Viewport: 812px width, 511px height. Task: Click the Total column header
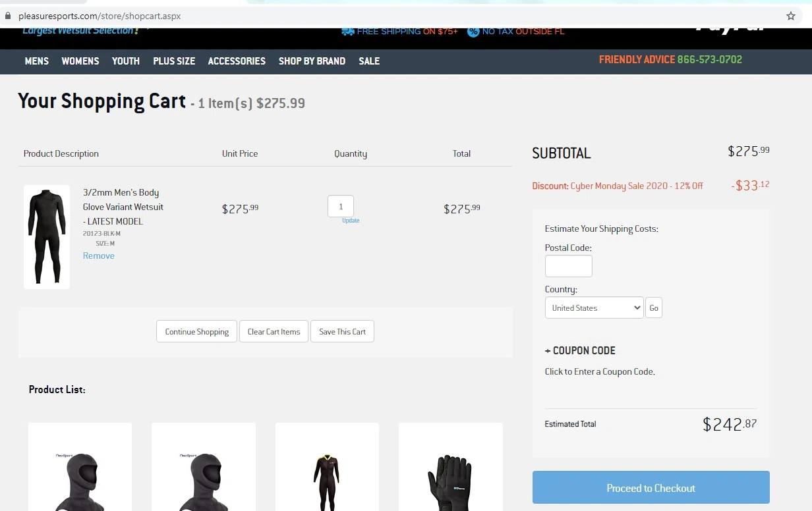[461, 153]
